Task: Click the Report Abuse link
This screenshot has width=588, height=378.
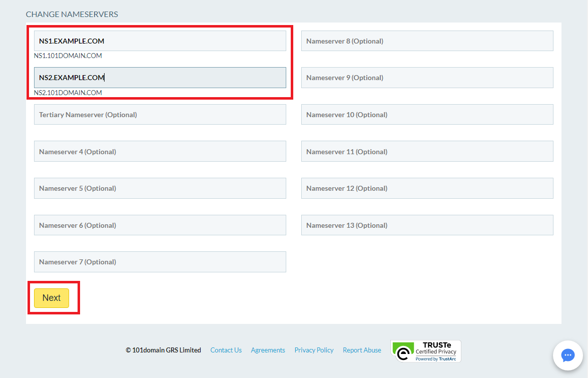Action: tap(362, 350)
